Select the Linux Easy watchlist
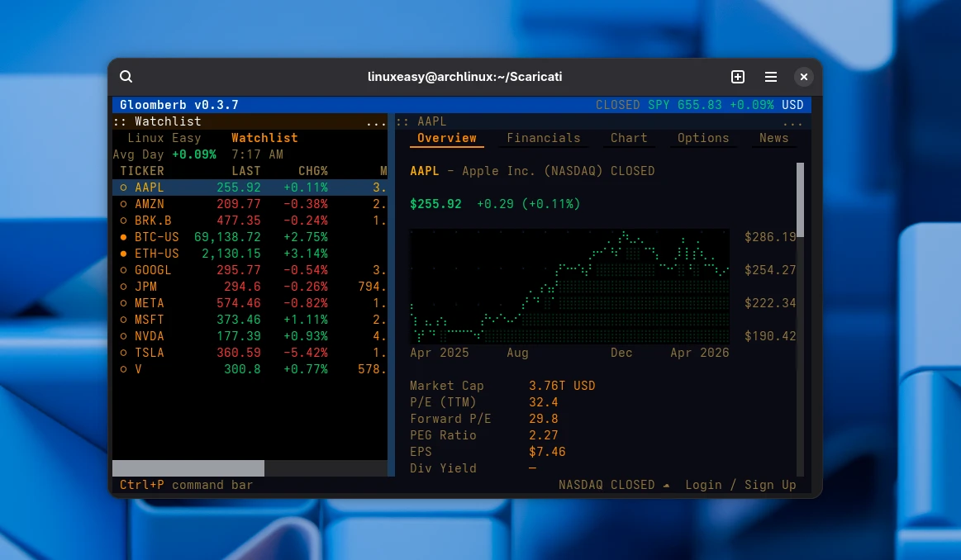This screenshot has width=961, height=560. click(164, 138)
